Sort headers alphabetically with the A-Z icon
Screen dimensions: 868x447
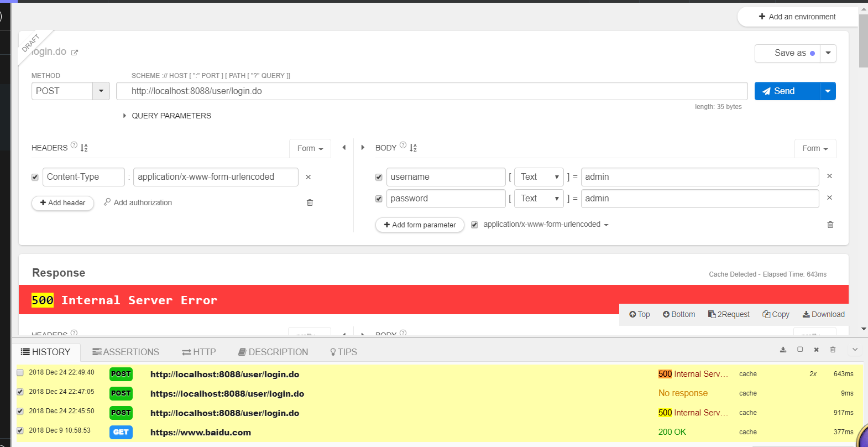[x=84, y=148]
